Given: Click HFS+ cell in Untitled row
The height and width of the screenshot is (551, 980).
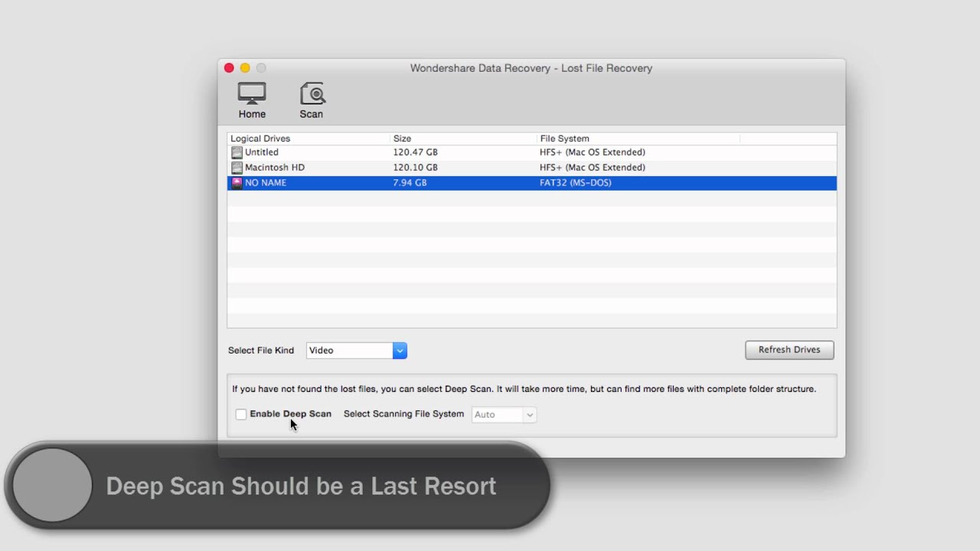Looking at the screenshot, I should point(592,152).
